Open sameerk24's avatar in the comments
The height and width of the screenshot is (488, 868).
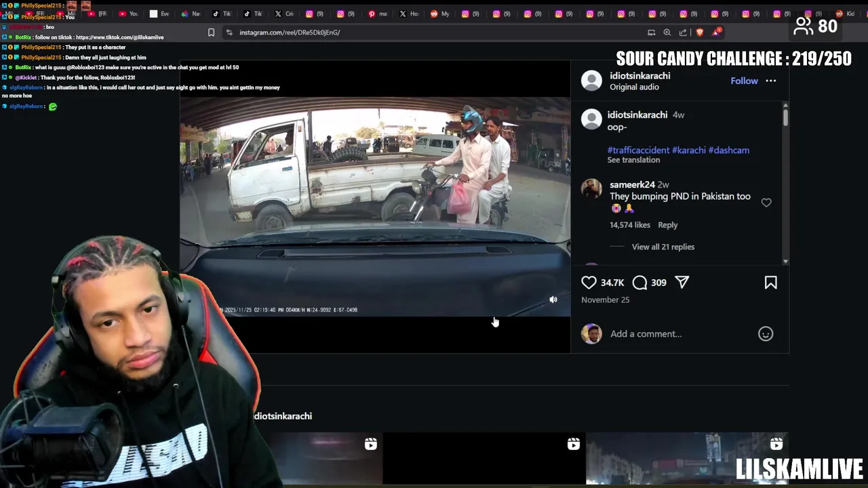[591, 189]
